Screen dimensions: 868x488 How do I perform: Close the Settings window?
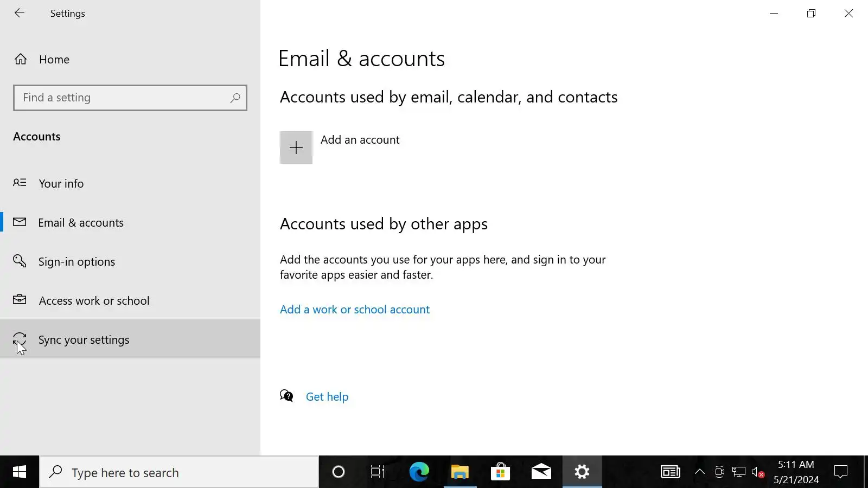pyautogui.click(x=848, y=13)
